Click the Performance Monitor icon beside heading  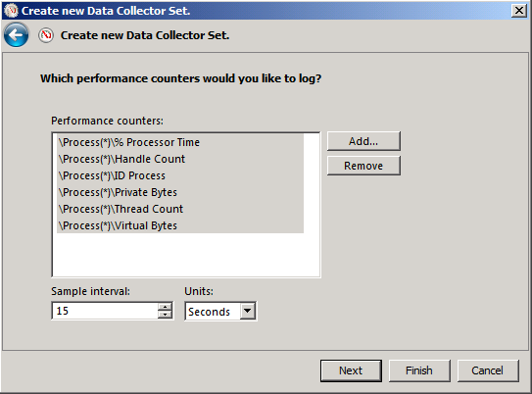[46, 35]
